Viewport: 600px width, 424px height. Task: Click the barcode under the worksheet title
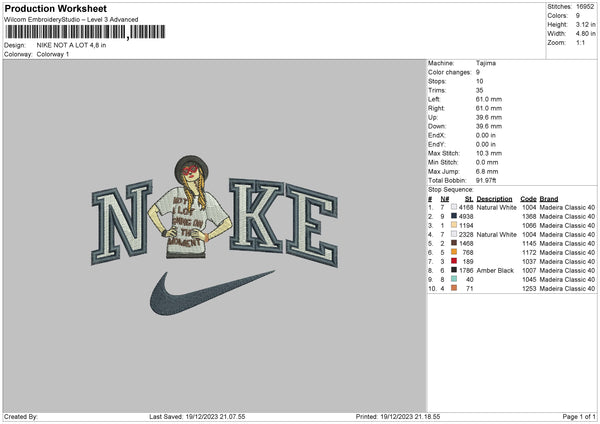tap(85, 32)
